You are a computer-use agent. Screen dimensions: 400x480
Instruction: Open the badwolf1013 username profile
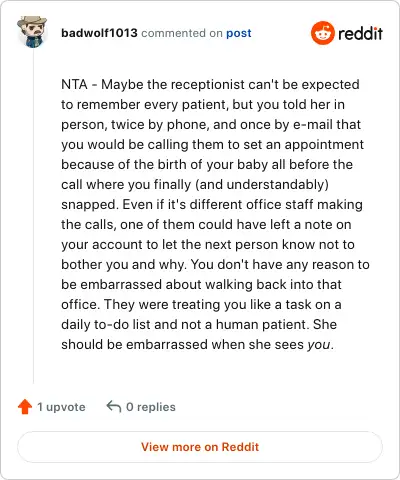[x=99, y=33]
